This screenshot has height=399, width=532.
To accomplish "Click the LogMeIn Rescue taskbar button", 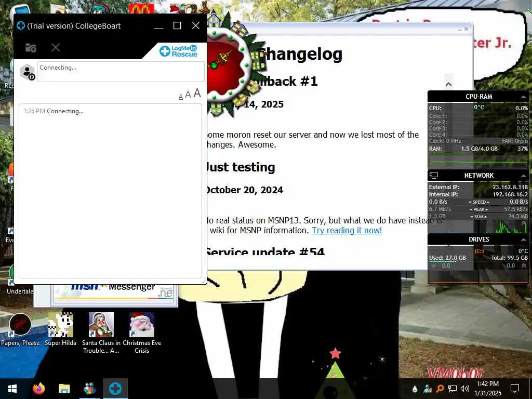I will 115,389.
